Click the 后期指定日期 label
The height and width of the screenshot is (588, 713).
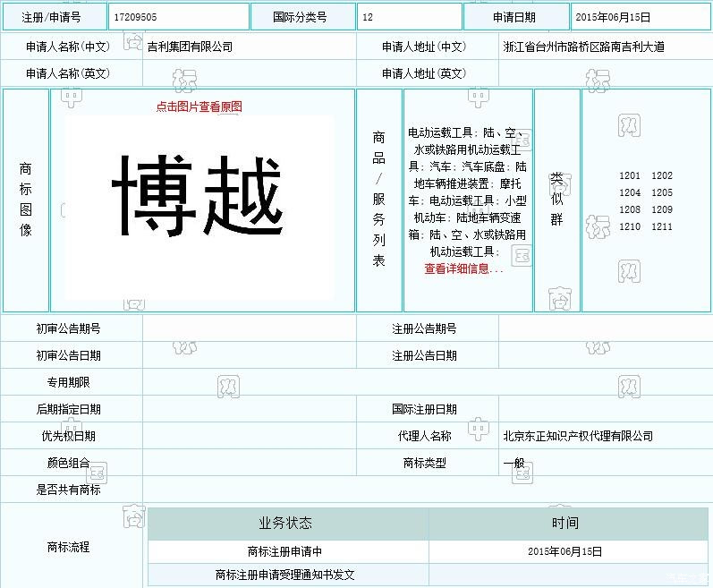click(68, 409)
